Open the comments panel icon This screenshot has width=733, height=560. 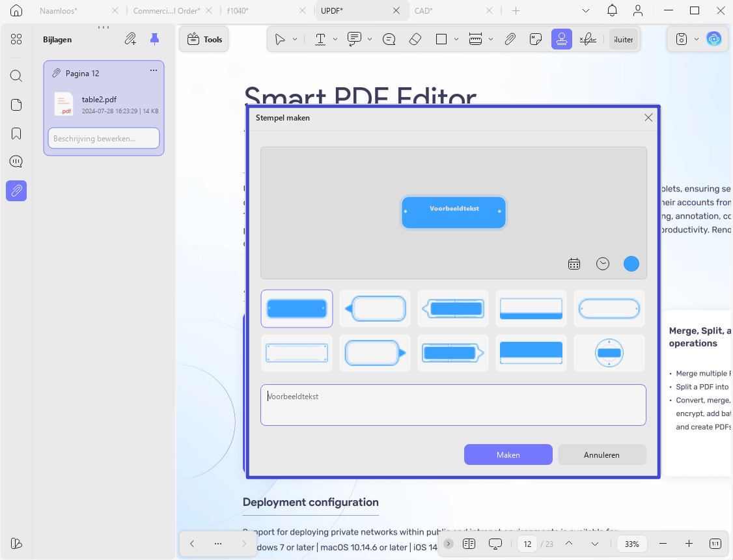tap(16, 161)
